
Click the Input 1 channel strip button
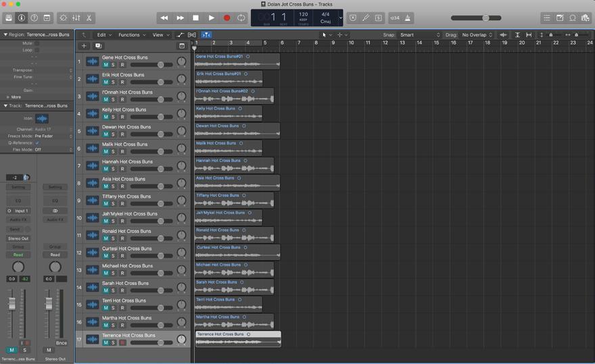point(18,211)
